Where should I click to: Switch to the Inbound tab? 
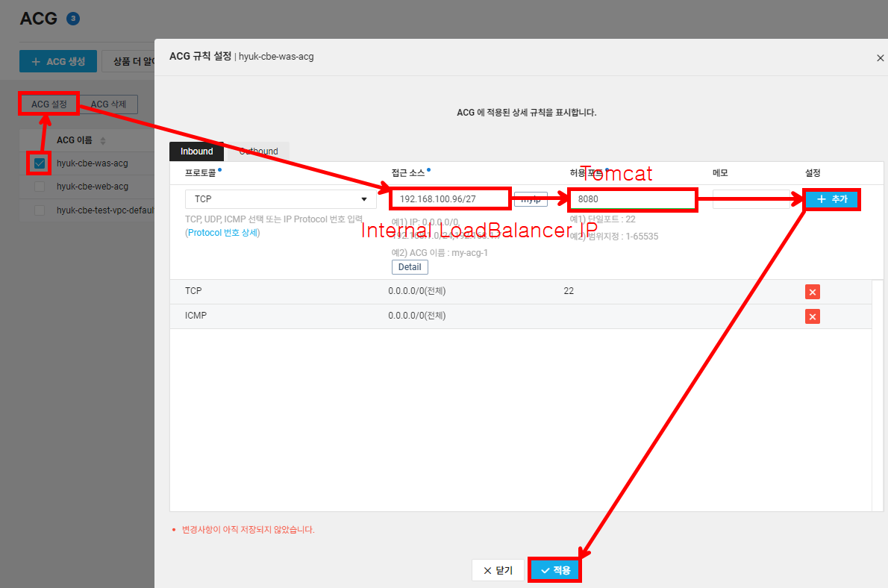196,151
